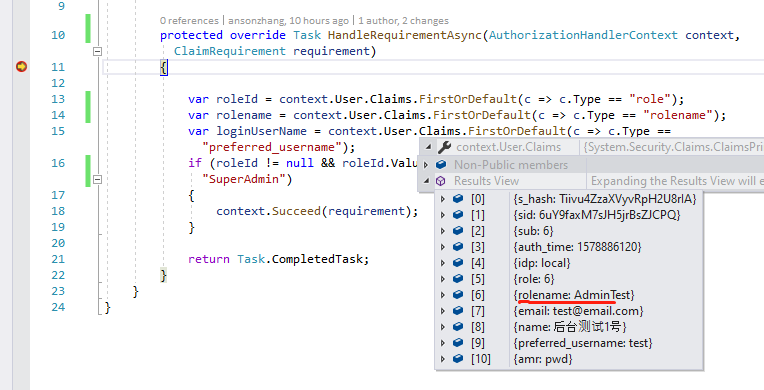Expand claim item [8] name
The width and height of the screenshot is (764, 390).
point(442,327)
